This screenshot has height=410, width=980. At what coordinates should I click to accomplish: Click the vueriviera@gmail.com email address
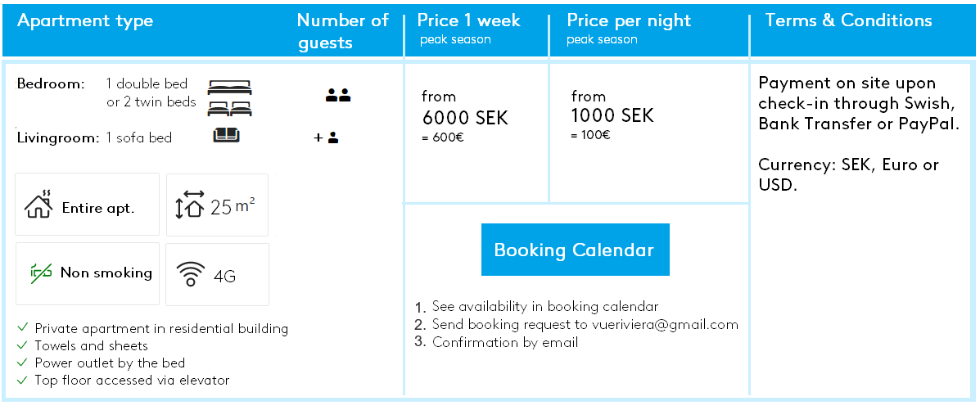(x=665, y=324)
